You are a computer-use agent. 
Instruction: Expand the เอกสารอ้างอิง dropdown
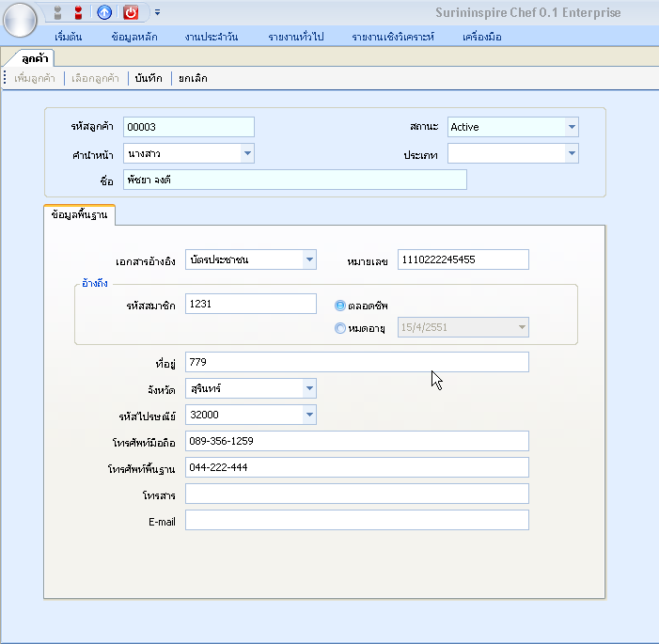(308, 259)
